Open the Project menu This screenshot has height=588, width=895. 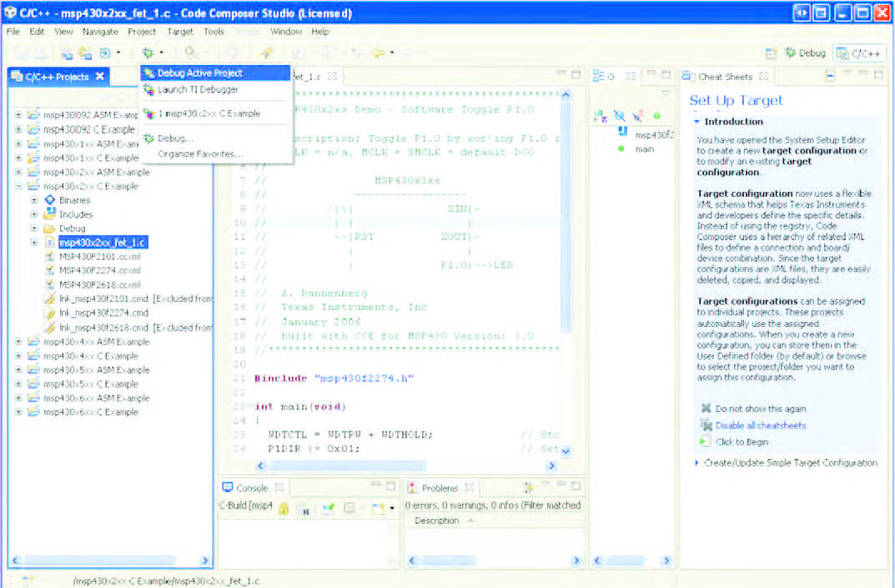click(x=142, y=32)
